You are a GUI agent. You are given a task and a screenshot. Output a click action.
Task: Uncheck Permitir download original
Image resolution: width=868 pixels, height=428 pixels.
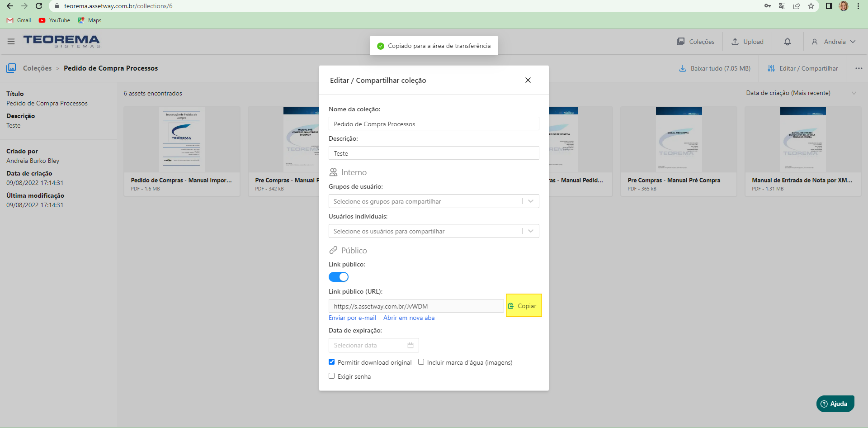(331, 362)
